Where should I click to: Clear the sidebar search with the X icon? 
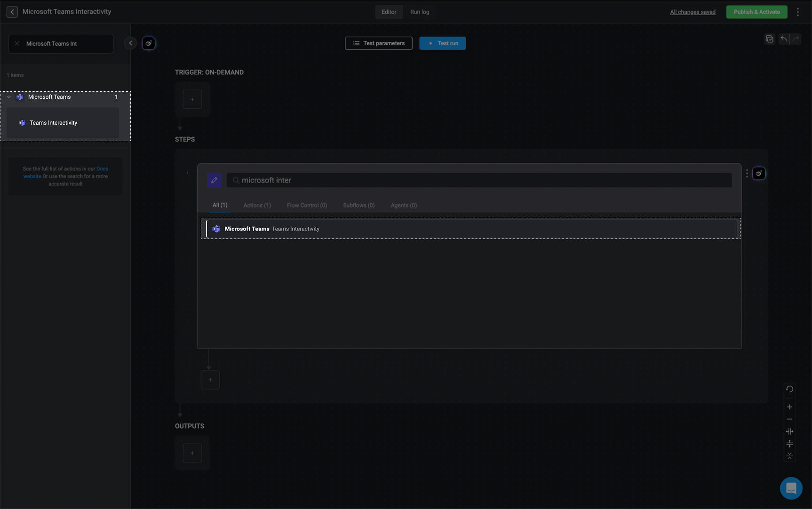pyautogui.click(x=17, y=44)
